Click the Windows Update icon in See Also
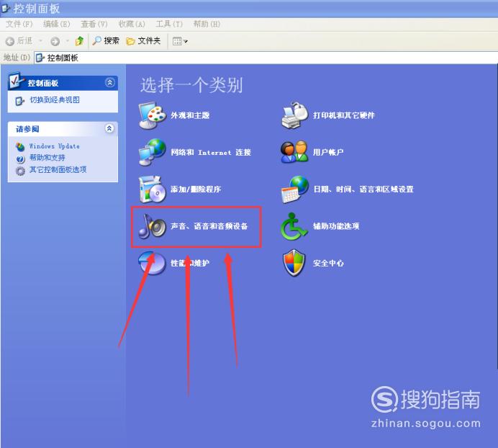 point(20,147)
